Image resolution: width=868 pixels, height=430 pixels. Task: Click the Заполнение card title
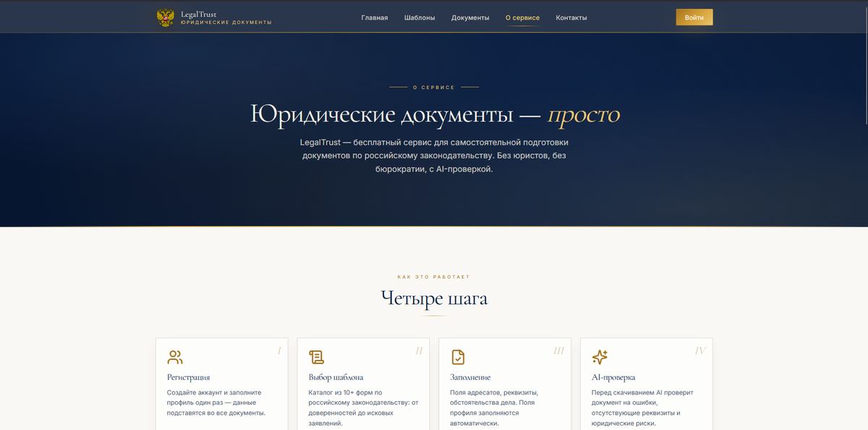[470, 377]
